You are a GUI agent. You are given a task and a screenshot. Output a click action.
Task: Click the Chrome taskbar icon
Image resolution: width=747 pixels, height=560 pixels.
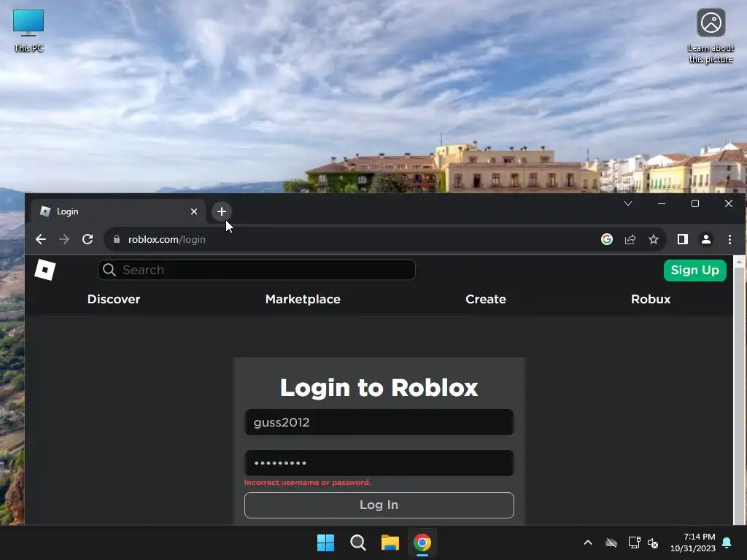422,542
